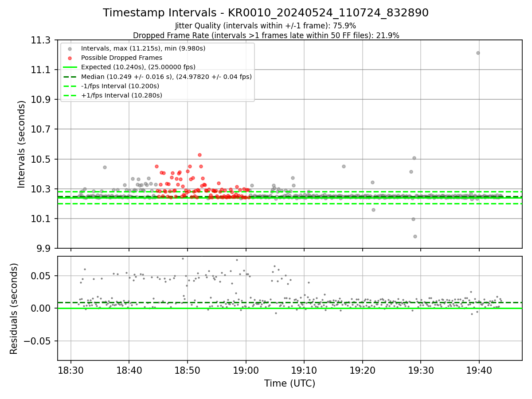Click the 11.1 y-axis tick label

pos(41,70)
